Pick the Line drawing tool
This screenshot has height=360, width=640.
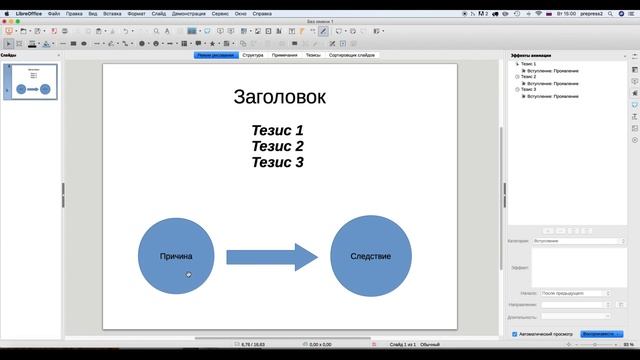tap(62, 44)
